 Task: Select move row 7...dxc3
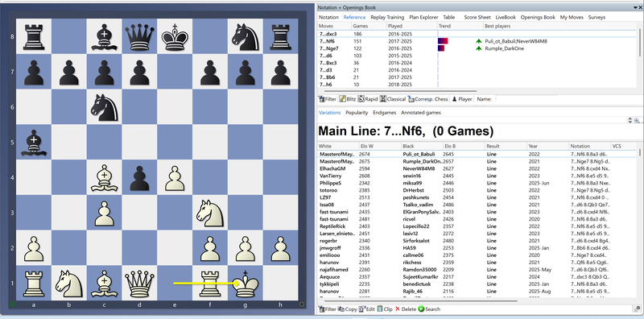478,34
